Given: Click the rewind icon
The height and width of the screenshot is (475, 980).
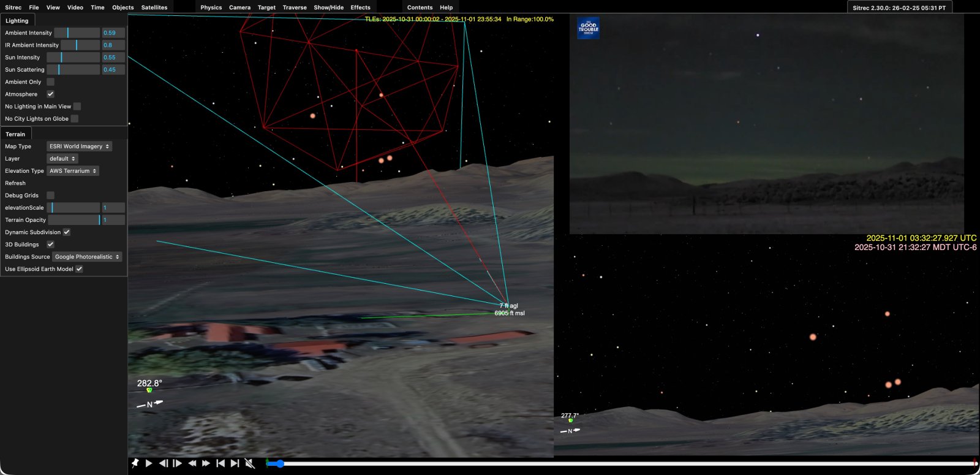Looking at the screenshot, I should pos(192,463).
